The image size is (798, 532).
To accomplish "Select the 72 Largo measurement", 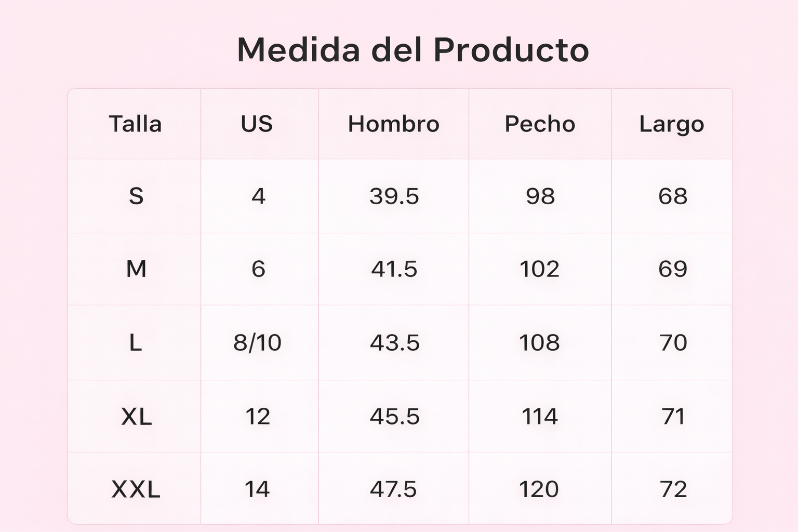I will [673, 489].
